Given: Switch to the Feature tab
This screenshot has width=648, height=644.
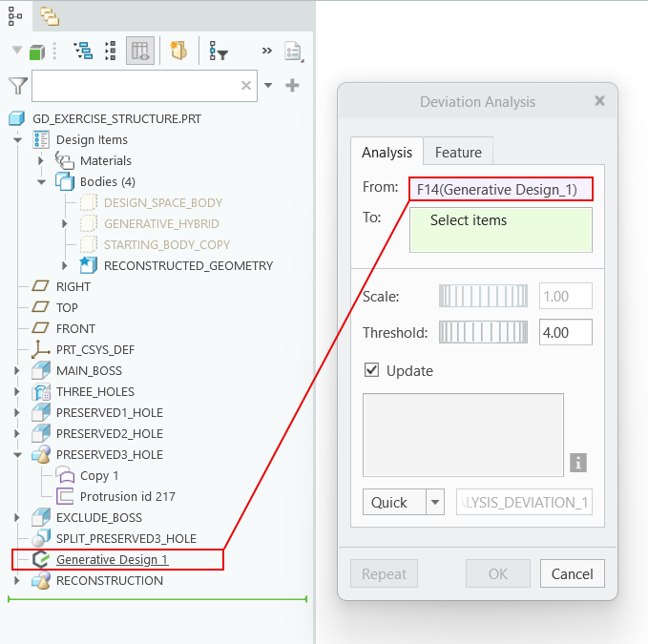Looking at the screenshot, I should [458, 153].
